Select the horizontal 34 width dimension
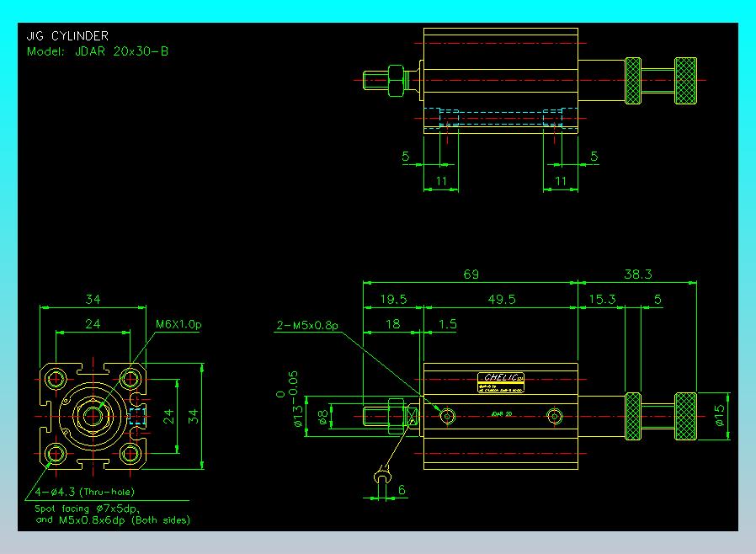The width and height of the screenshot is (756, 554). [x=93, y=300]
